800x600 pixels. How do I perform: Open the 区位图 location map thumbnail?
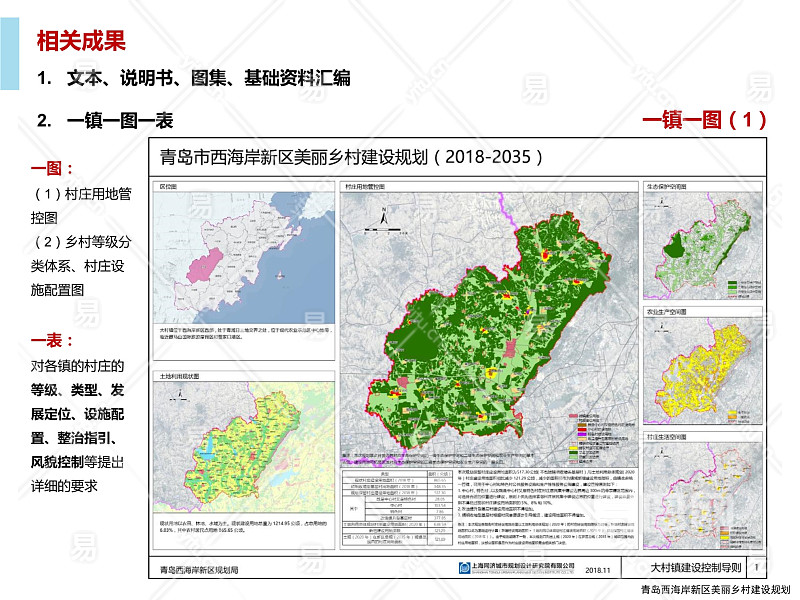click(x=244, y=258)
